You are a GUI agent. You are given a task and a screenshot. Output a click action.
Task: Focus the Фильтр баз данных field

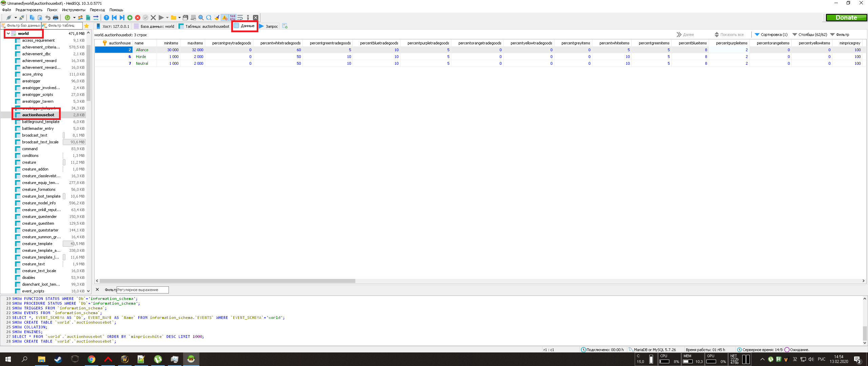point(21,26)
